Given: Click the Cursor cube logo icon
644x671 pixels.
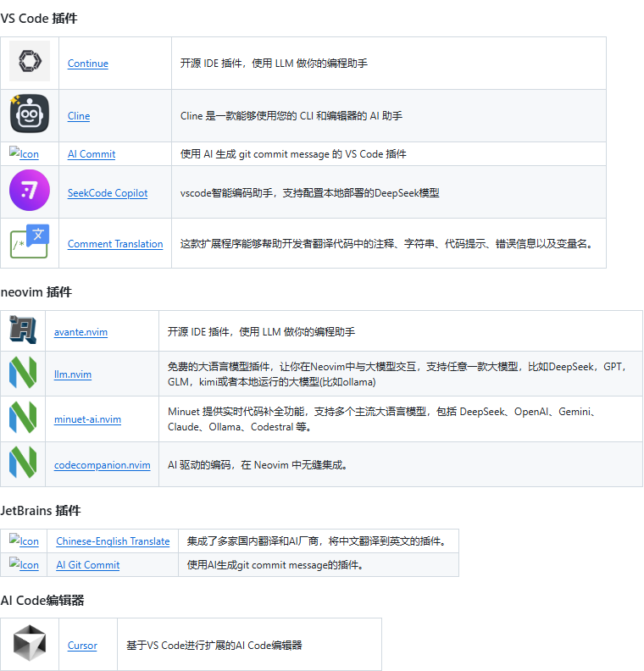Looking at the screenshot, I should click(30, 643).
